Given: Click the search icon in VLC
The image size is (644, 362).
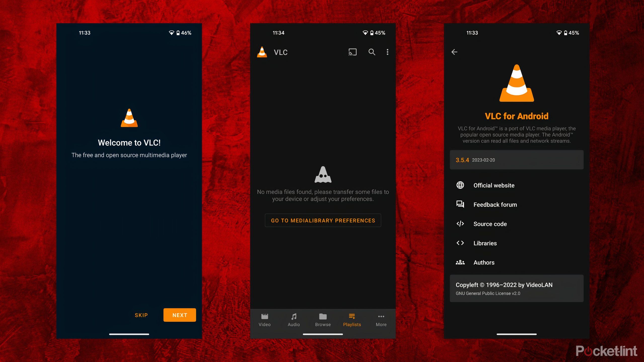Looking at the screenshot, I should (x=372, y=52).
